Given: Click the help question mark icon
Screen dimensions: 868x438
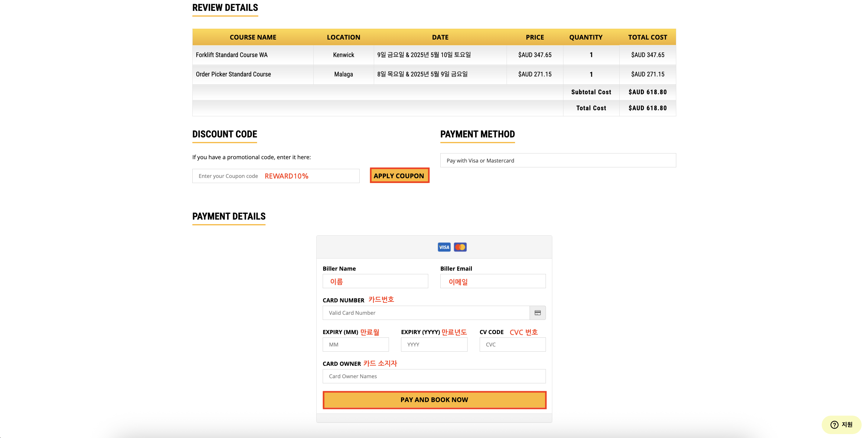Looking at the screenshot, I should tap(834, 424).
